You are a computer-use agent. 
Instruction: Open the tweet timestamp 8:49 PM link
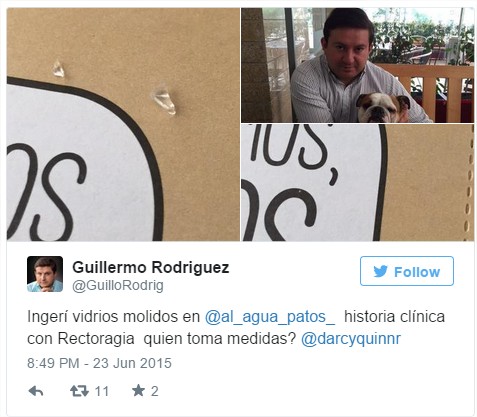pyautogui.click(x=53, y=363)
